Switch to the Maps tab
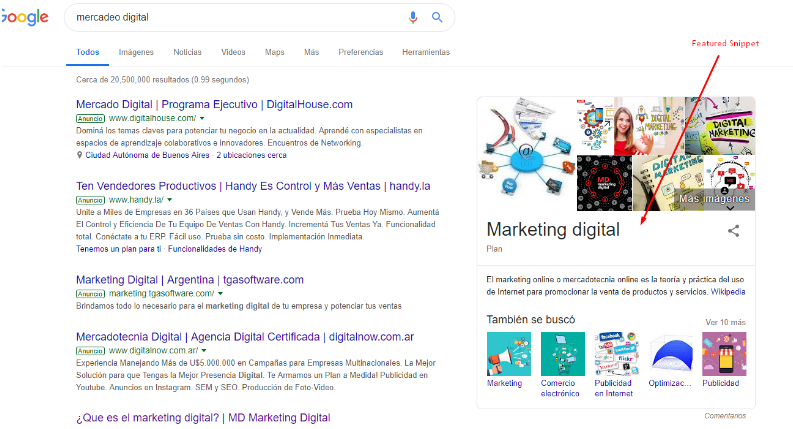 (275, 52)
